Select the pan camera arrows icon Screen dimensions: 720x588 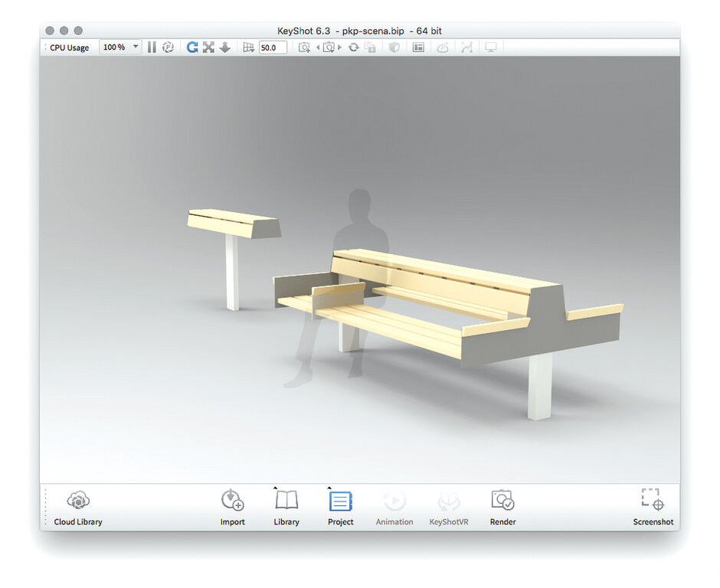[x=208, y=47]
